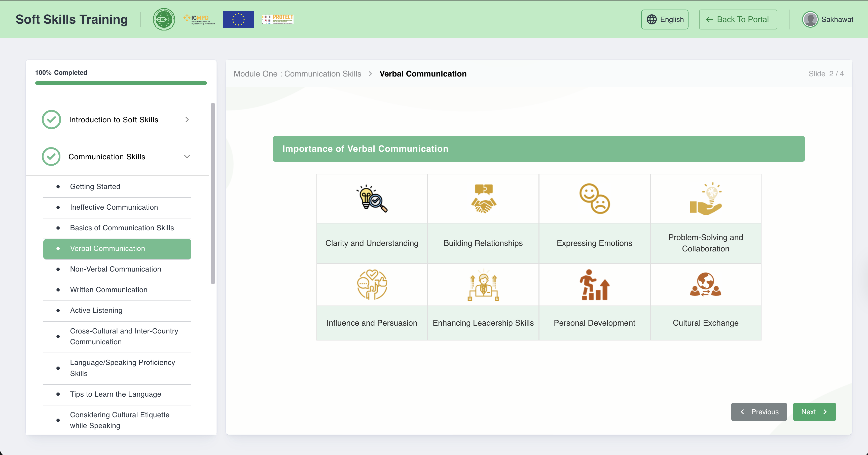Click the green course progress bar
The image size is (868, 455).
point(121,83)
